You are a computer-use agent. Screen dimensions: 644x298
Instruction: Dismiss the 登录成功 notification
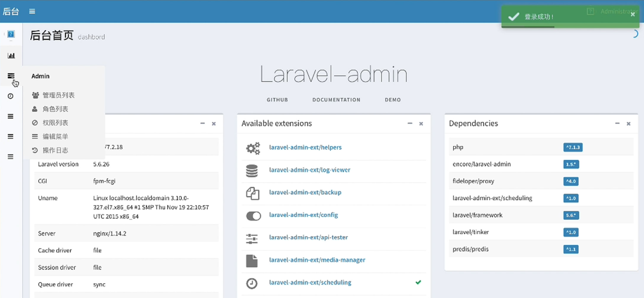[633, 14]
